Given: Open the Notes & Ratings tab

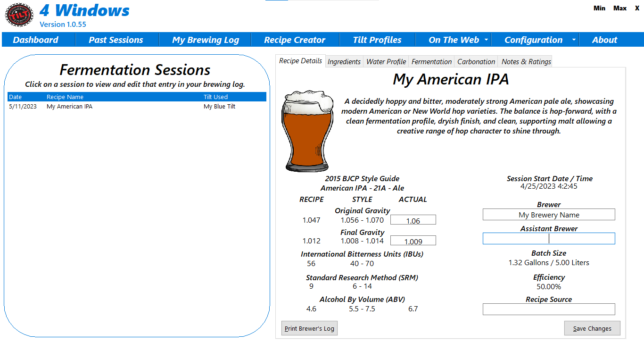Looking at the screenshot, I should click(x=525, y=61).
